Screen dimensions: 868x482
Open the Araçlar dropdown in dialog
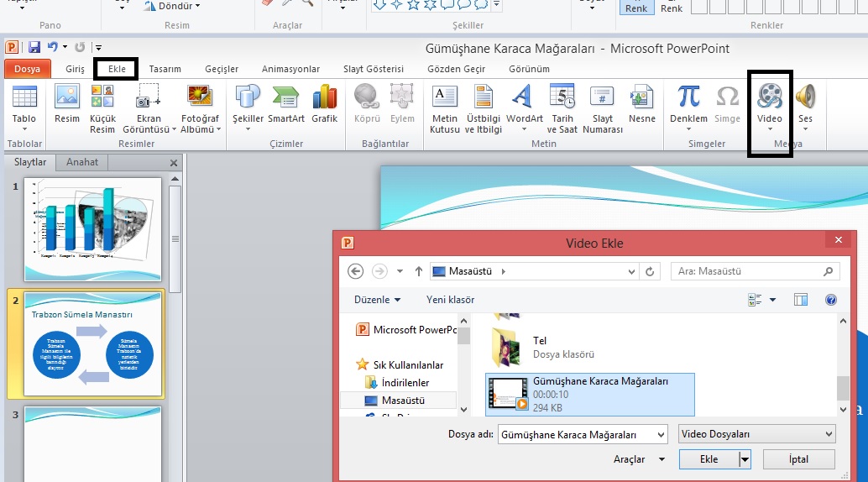tap(639, 459)
